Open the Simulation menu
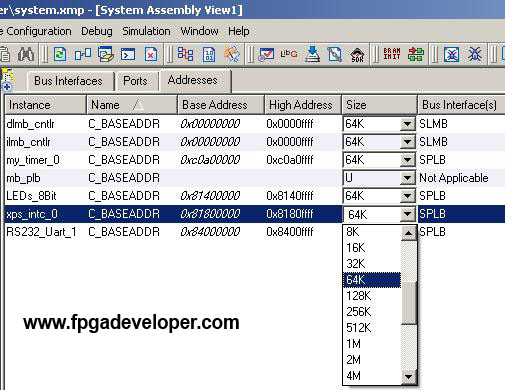 click(x=146, y=31)
